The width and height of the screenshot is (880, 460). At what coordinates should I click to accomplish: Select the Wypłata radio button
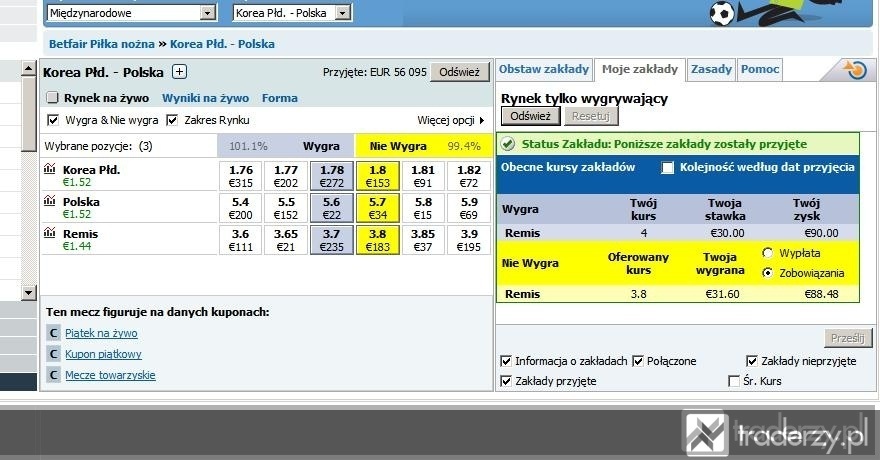pos(767,253)
